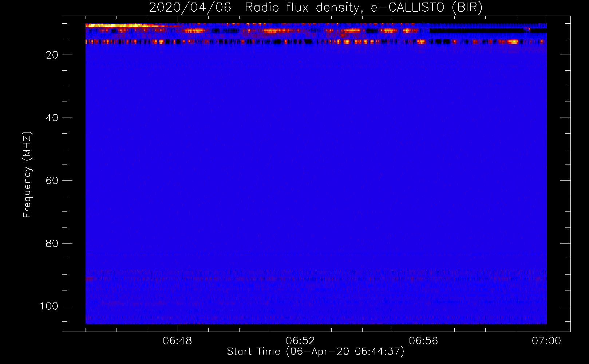Click the faint red interference line near 91 MHz
Screen dimensions: 589x364
click(316, 279)
